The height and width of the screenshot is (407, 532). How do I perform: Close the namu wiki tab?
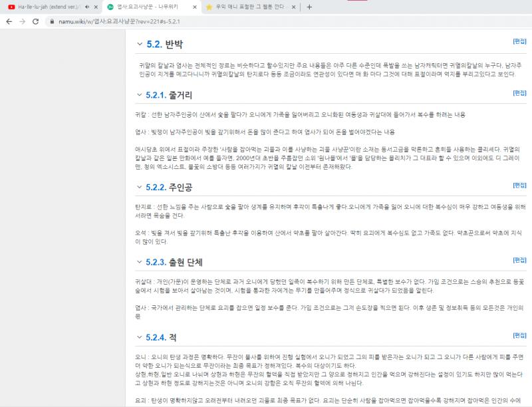tap(195, 7)
